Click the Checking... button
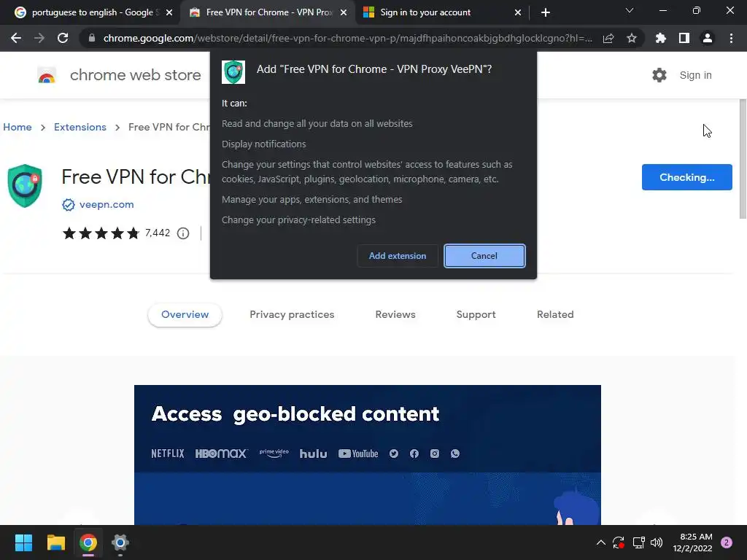 (x=687, y=177)
